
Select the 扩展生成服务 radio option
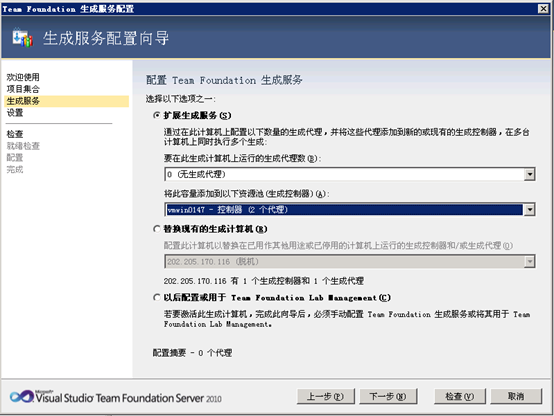tap(157, 115)
